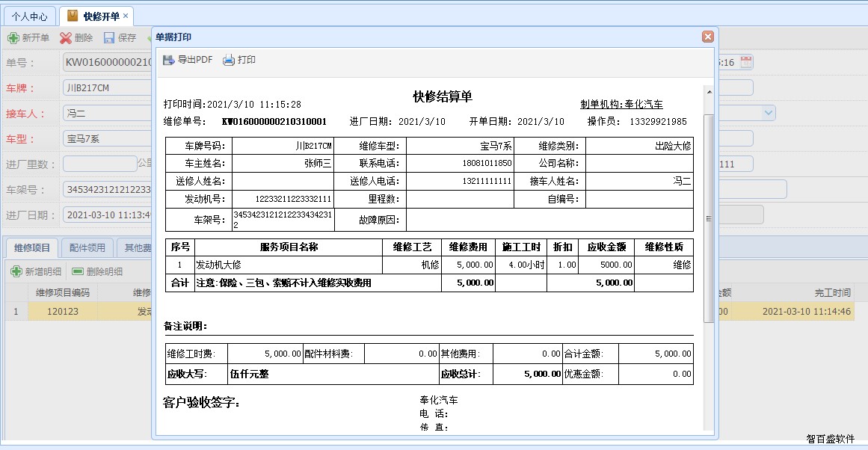Screen dimensions: 868x450
Task: Export the receipt with 导出PDF
Action: coord(188,60)
